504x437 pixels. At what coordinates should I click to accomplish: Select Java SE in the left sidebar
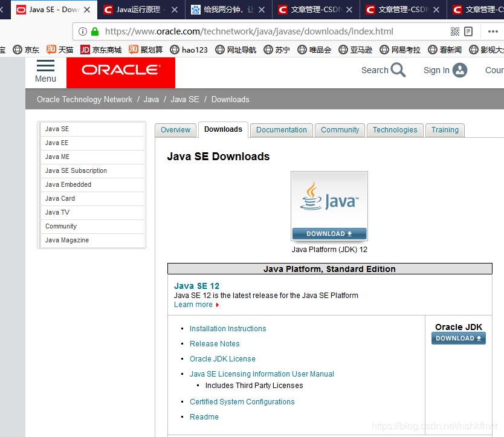coord(92,129)
